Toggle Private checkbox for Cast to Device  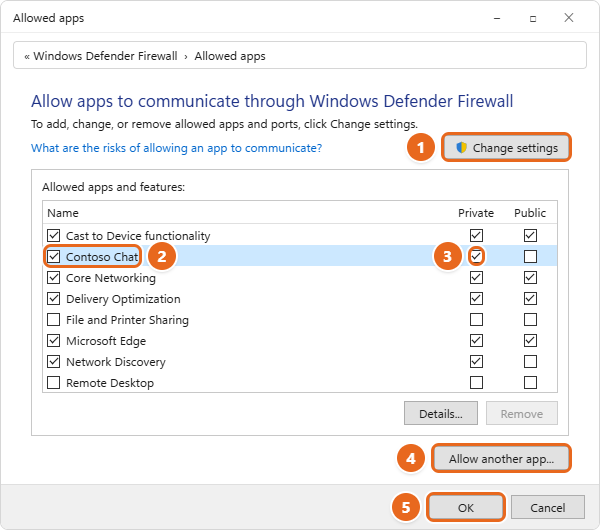point(476,235)
